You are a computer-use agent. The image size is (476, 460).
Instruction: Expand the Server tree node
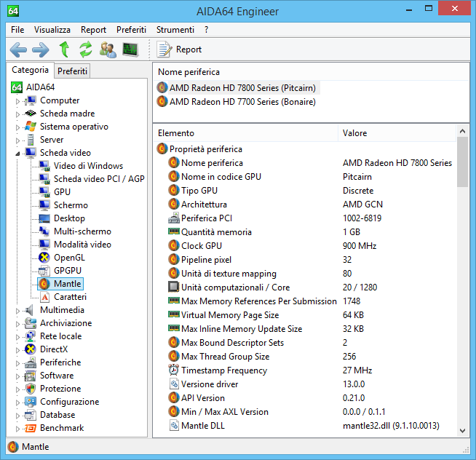[17, 140]
